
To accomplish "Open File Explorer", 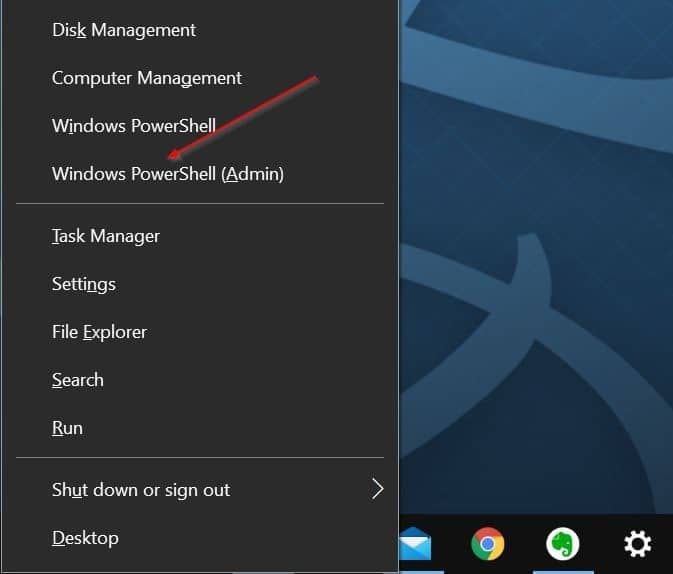I will (x=200, y=332).
